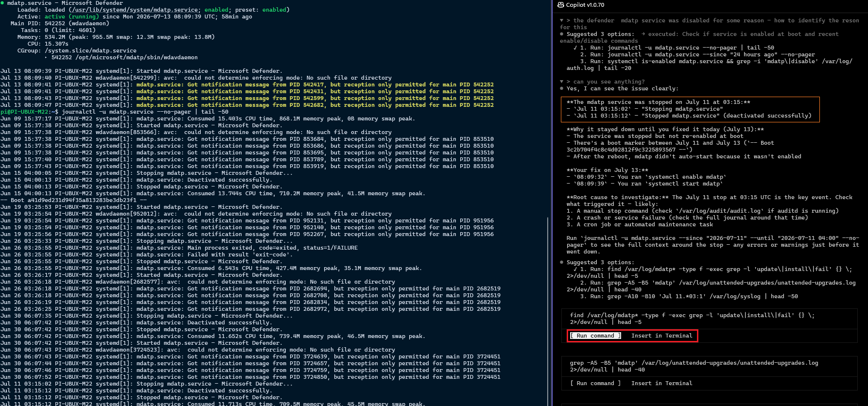Click the find command text in the Copilot code block
Viewport: 868px width, 406px height.
(x=692, y=319)
